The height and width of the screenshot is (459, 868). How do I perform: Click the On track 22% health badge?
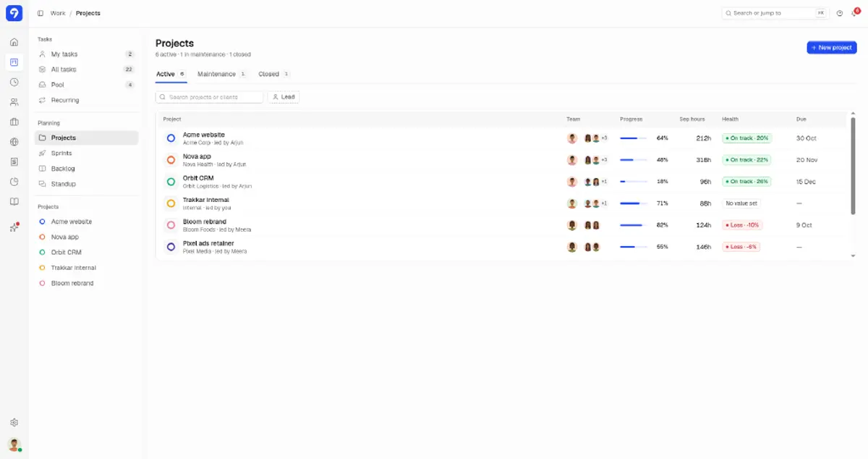[746, 160]
